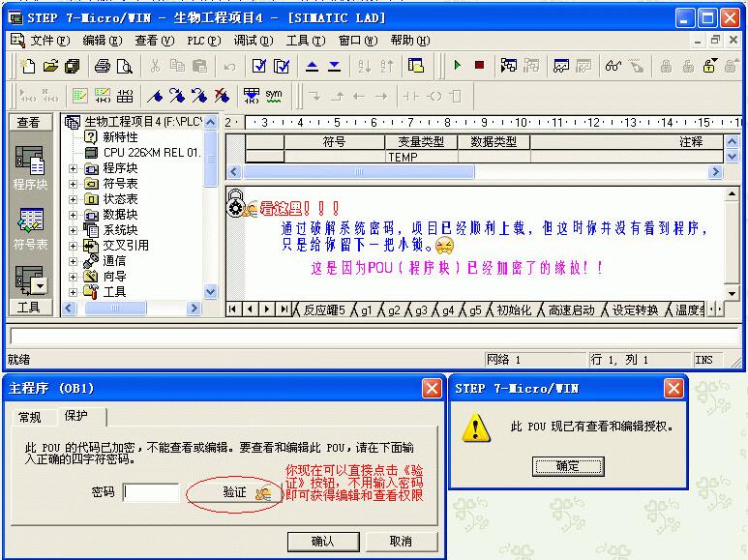The width and height of the screenshot is (748, 560).
Task: Click the variable table horizontal scrollbar
Action: tap(359, 172)
